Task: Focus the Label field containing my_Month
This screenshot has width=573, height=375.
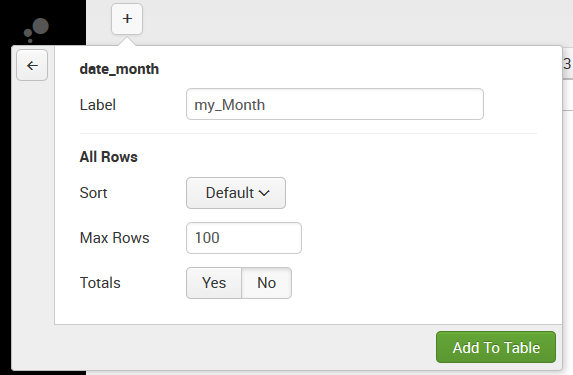Action: point(335,104)
